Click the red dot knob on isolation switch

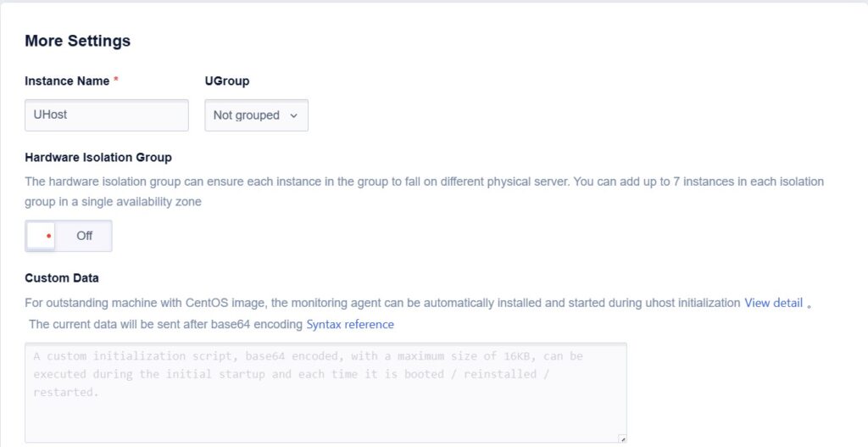(48, 236)
